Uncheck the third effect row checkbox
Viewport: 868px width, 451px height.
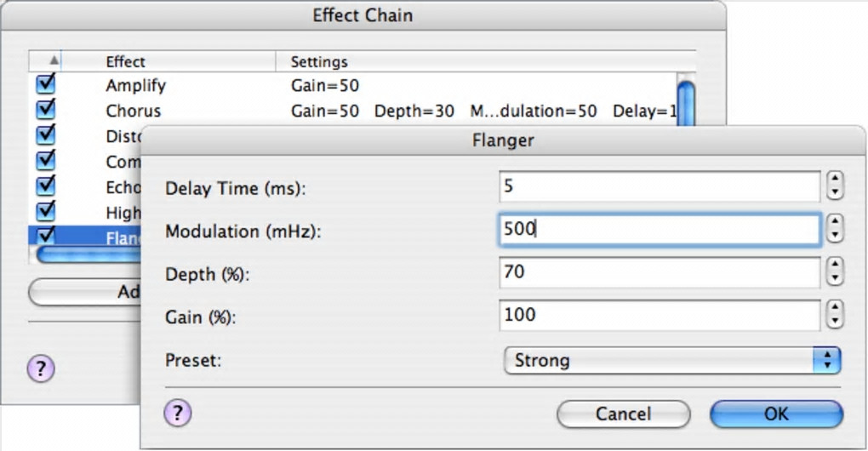[46, 135]
